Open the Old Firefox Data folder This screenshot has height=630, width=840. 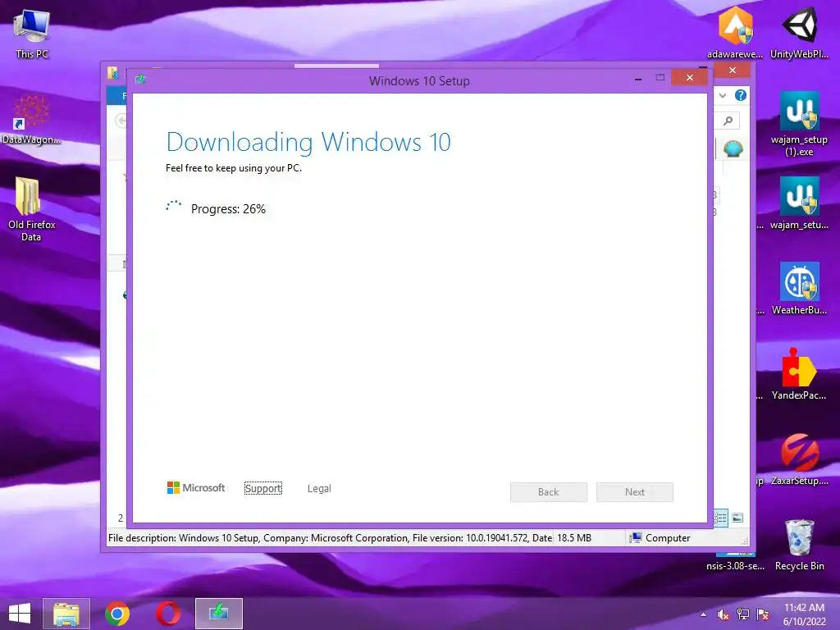(32, 209)
